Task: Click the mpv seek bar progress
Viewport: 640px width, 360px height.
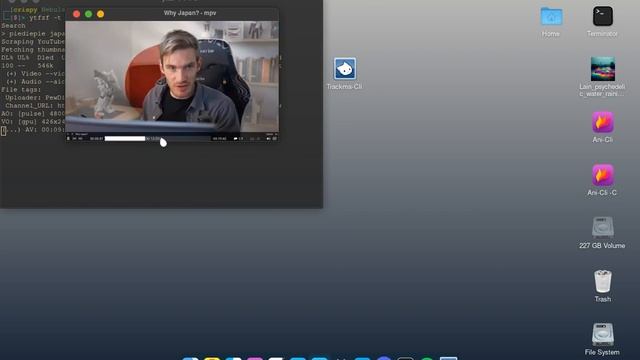Action: coord(158,139)
